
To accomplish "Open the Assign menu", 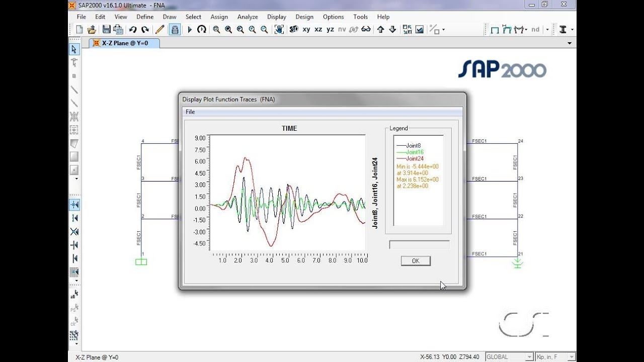I will 219,17.
